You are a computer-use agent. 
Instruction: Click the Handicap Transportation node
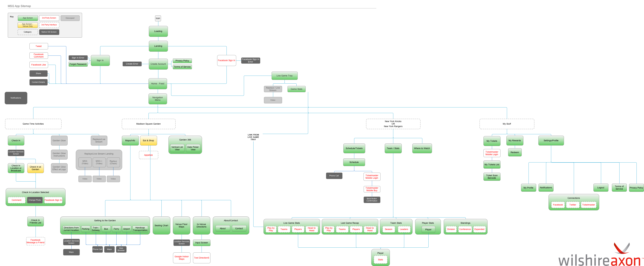(x=140, y=229)
